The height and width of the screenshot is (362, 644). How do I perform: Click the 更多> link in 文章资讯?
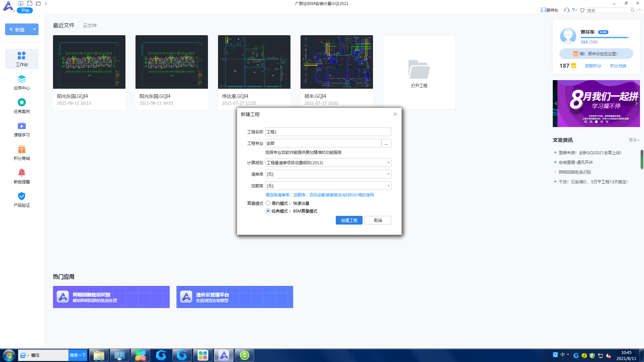[634, 140]
